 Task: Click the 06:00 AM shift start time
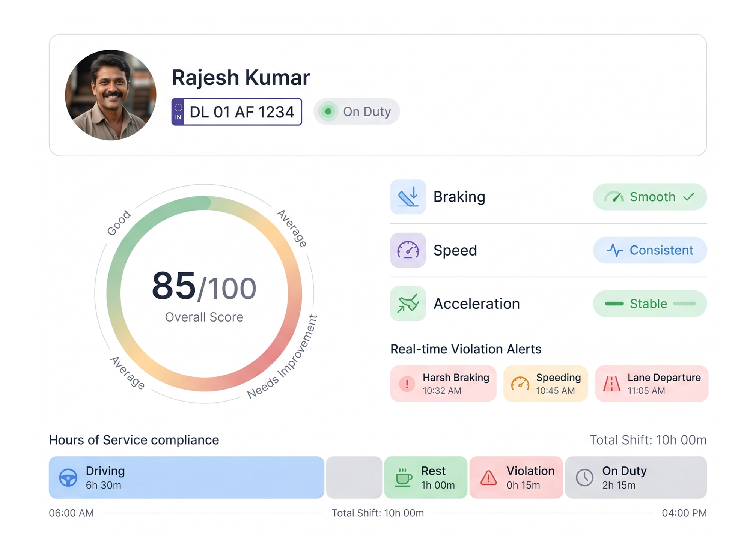coord(71,513)
